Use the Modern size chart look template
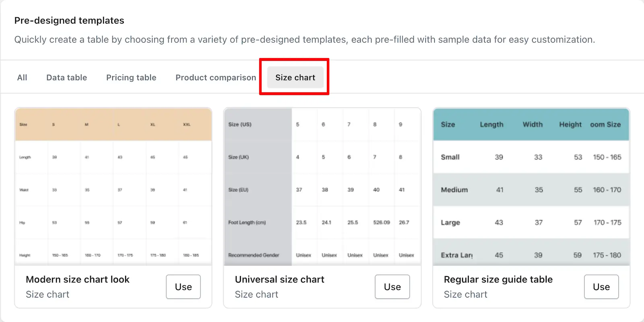This screenshot has height=322, width=644. tap(183, 287)
